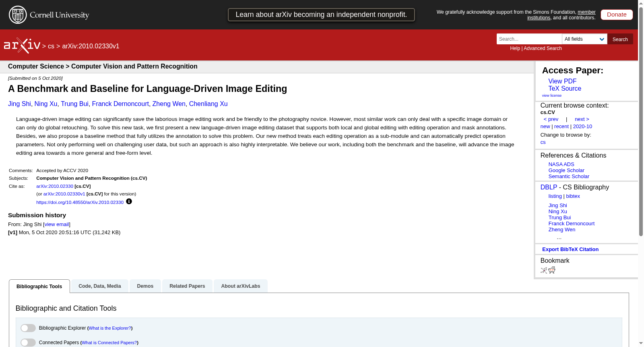Screen dimensions: 644x347
Task: Click the Search button
Action: [x=620, y=39]
